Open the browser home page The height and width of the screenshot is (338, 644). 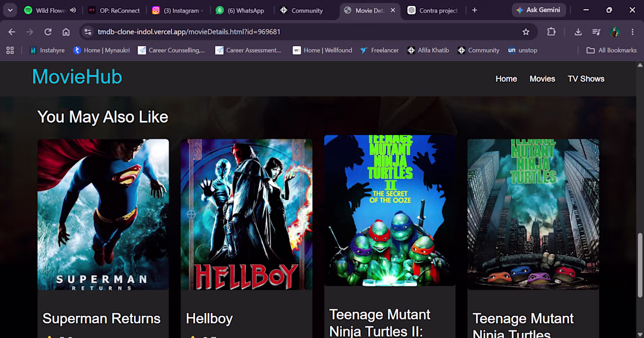pos(66,32)
